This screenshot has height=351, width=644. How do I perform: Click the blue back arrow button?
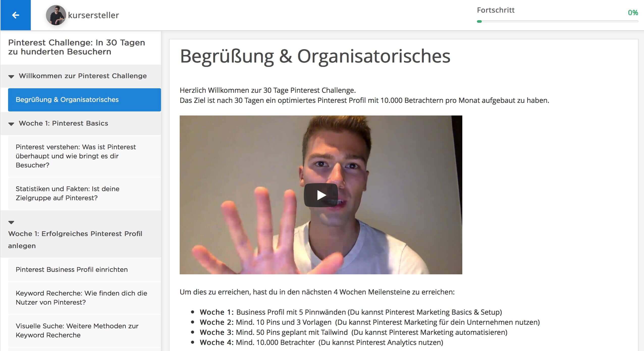pyautogui.click(x=16, y=15)
